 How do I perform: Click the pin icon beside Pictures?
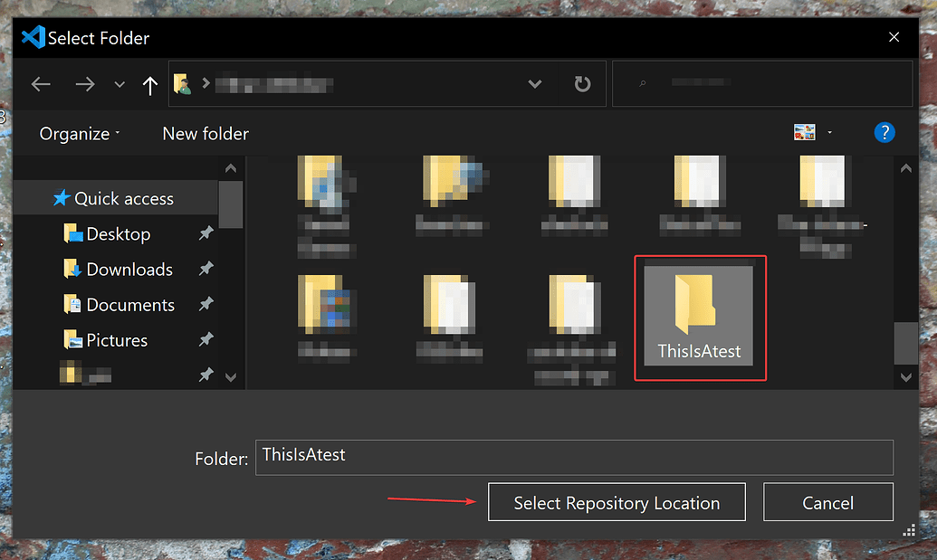tap(206, 339)
